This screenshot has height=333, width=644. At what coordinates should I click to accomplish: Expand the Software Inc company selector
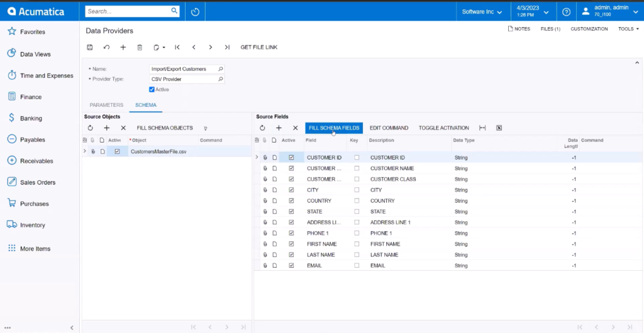482,12
